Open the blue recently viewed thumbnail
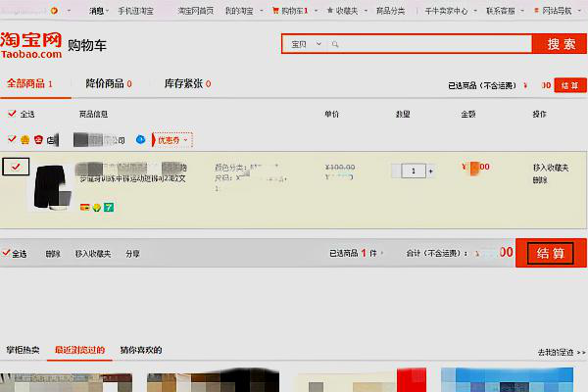Viewport: 588px width, 392px height. [508, 379]
